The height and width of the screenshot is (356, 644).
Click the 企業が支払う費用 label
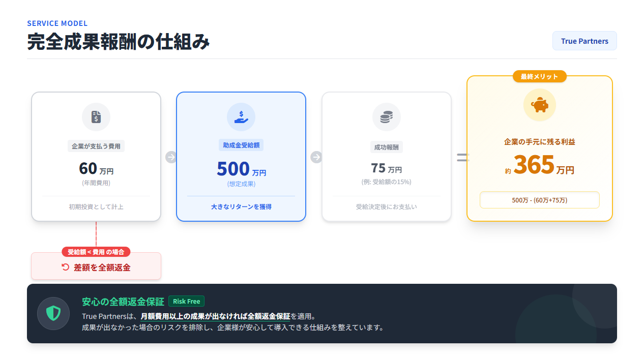click(96, 146)
